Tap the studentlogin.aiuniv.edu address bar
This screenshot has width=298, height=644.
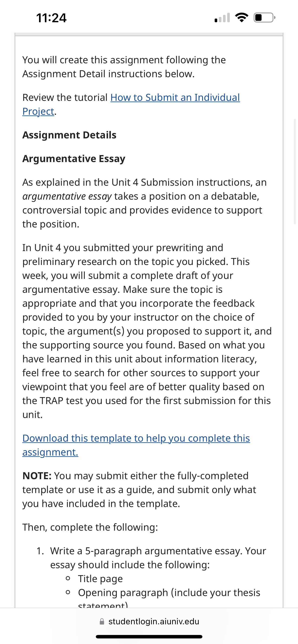click(149, 621)
